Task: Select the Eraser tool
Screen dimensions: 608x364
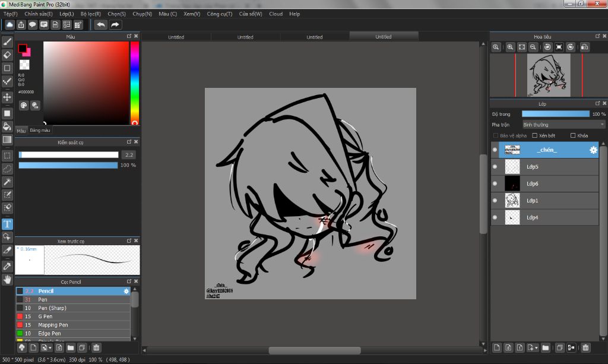Action: pyautogui.click(x=7, y=55)
